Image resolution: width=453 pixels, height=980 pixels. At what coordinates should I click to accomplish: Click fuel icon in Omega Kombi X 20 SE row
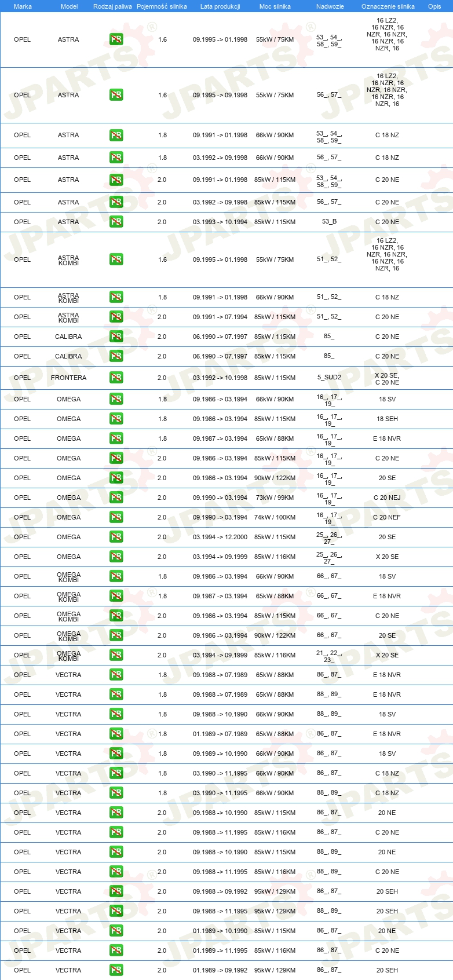pyautogui.click(x=116, y=655)
